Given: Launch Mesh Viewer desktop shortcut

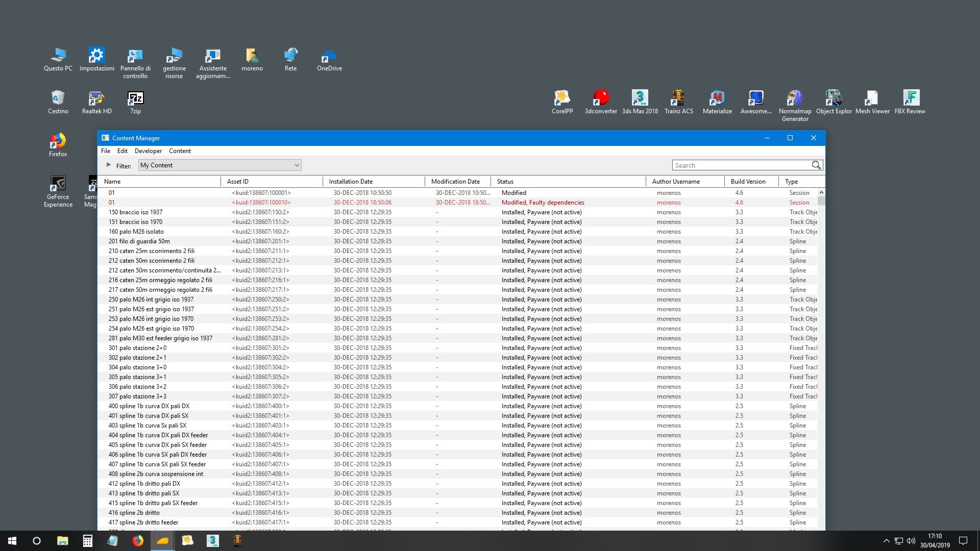Looking at the screenshot, I should (872, 103).
